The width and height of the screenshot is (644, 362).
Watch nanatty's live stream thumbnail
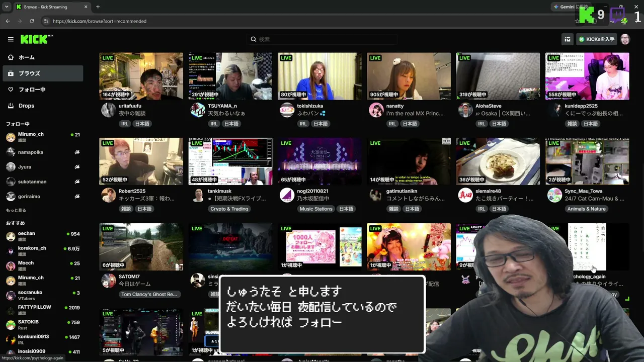pos(409,76)
